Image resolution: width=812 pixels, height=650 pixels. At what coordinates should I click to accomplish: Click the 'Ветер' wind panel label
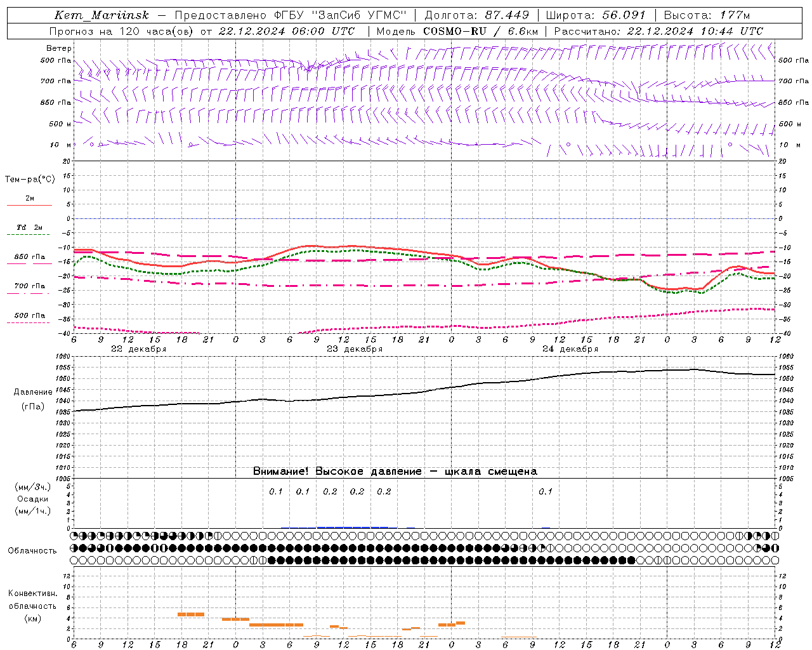coord(59,48)
